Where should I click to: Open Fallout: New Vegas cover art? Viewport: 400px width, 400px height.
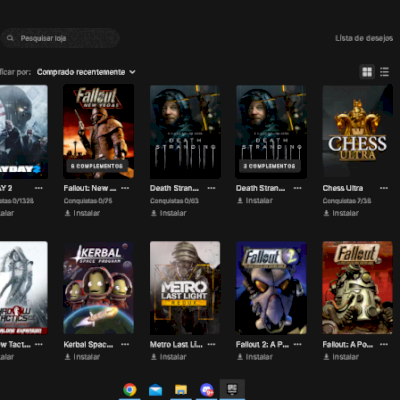[99, 131]
